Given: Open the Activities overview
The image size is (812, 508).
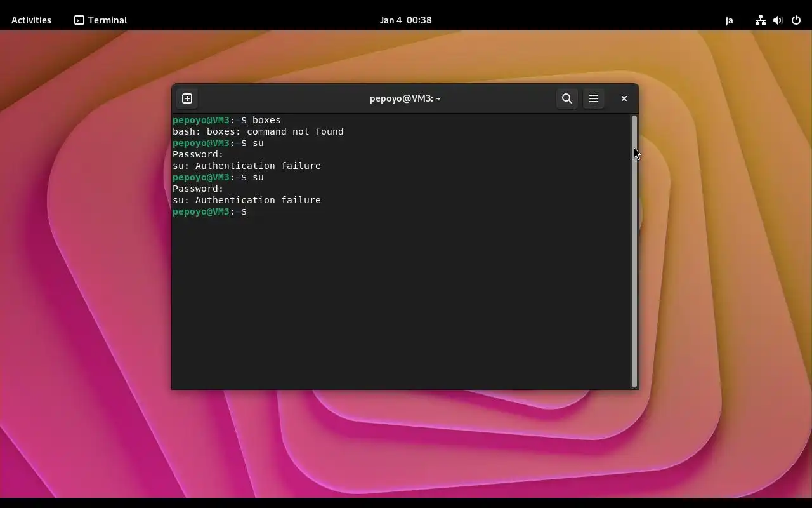Looking at the screenshot, I should (31, 20).
